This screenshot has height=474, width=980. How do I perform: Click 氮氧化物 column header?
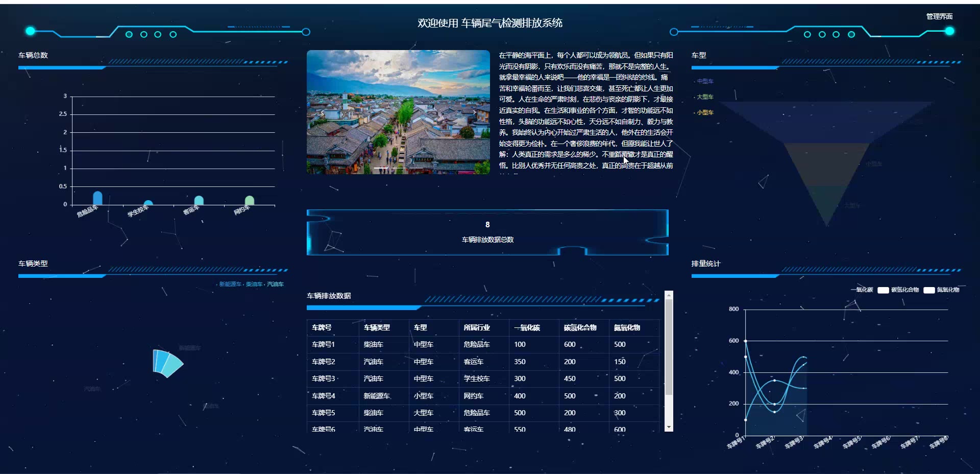[x=627, y=327]
